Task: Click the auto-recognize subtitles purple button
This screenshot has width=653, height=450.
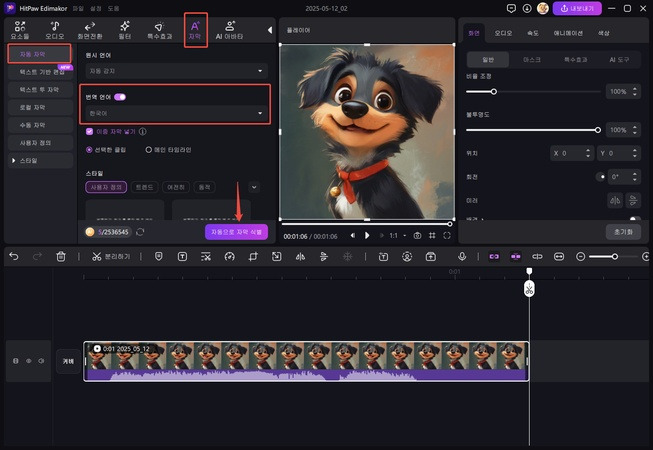Action: (x=236, y=232)
